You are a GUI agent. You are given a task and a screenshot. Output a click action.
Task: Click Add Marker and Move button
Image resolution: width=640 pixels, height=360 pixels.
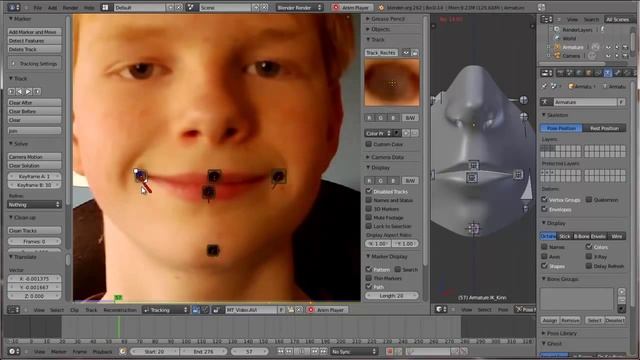point(34,32)
